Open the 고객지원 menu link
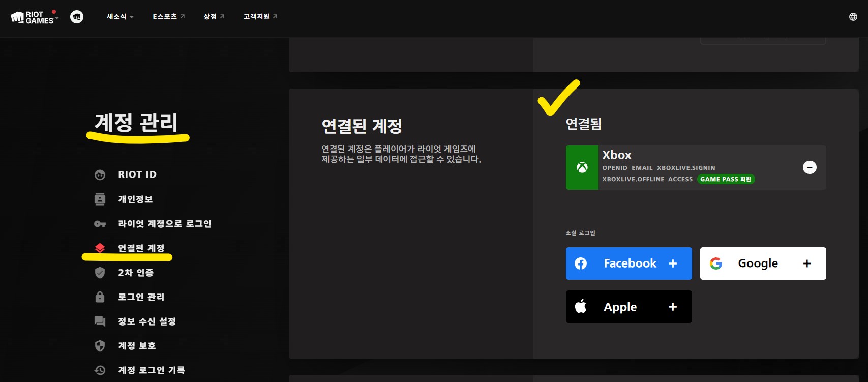Viewport: 868px width, 382px height. (260, 17)
